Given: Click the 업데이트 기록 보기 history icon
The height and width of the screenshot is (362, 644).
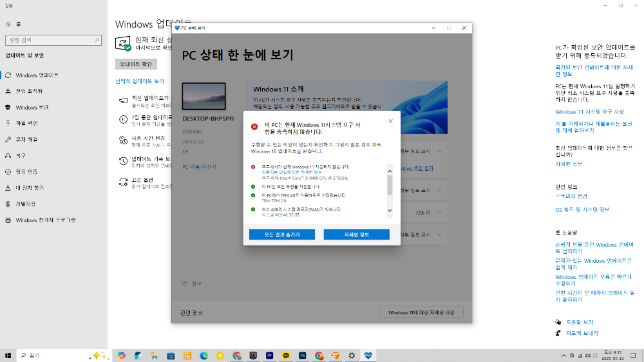Looking at the screenshot, I should [123, 161].
